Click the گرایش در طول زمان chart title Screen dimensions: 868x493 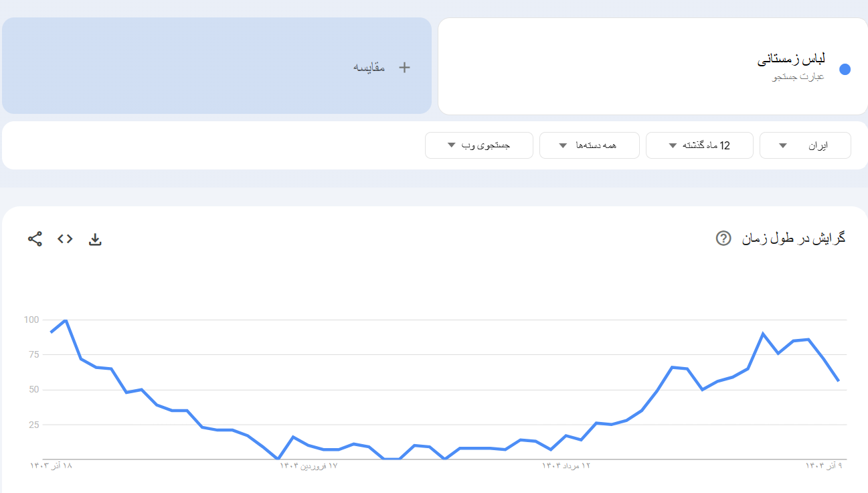tap(793, 238)
